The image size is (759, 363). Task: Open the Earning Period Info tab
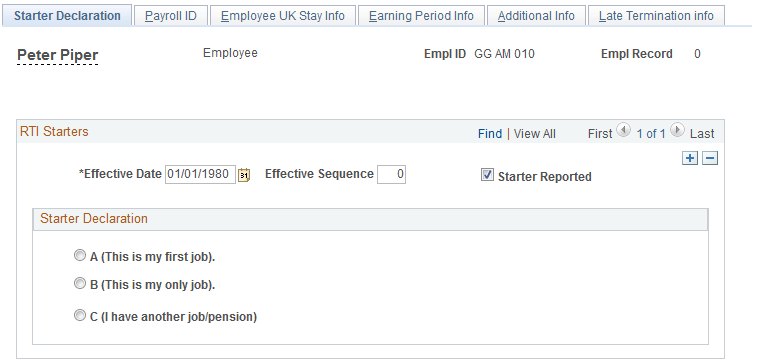click(x=421, y=15)
